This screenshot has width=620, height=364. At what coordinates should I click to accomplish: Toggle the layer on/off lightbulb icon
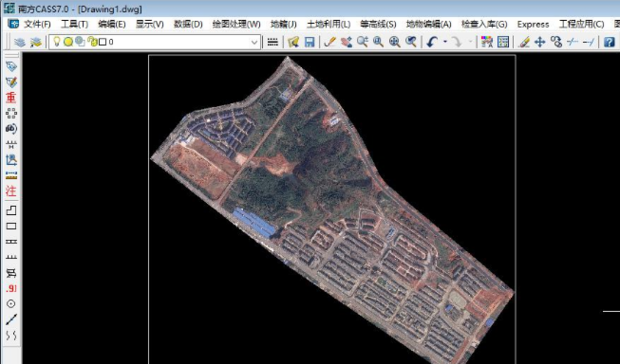click(x=57, y=41)
